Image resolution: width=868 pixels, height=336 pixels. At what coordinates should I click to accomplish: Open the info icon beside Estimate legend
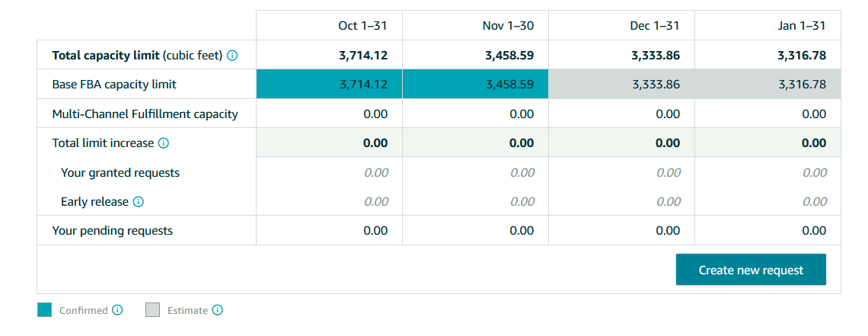(218, 310)
